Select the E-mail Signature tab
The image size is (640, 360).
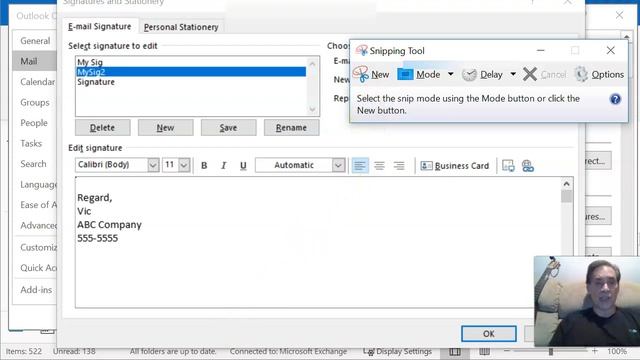100,27
